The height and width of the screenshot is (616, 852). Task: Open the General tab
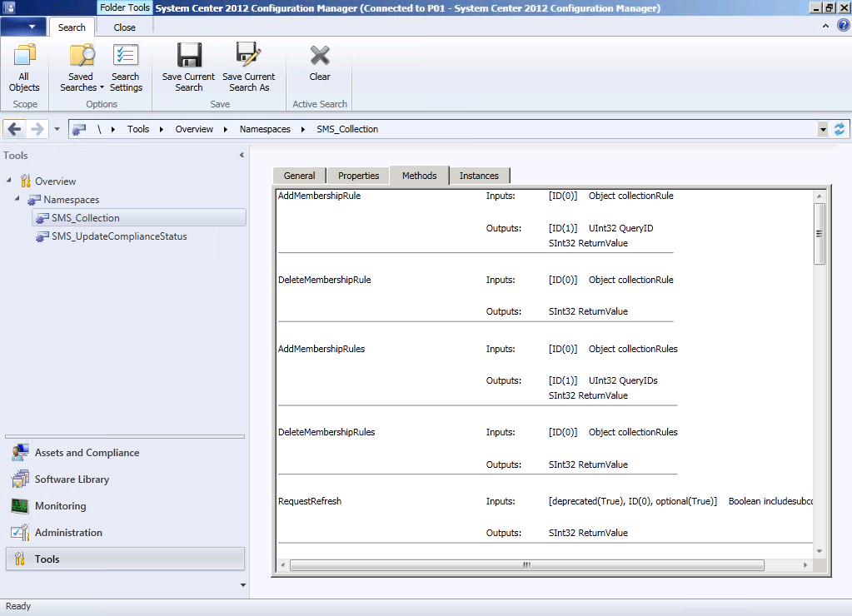pyautogui.click(x=299, y=176)
